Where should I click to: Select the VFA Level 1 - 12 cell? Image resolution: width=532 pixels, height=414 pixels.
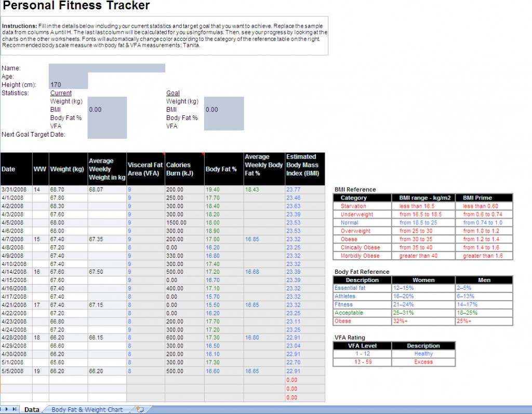362,354
